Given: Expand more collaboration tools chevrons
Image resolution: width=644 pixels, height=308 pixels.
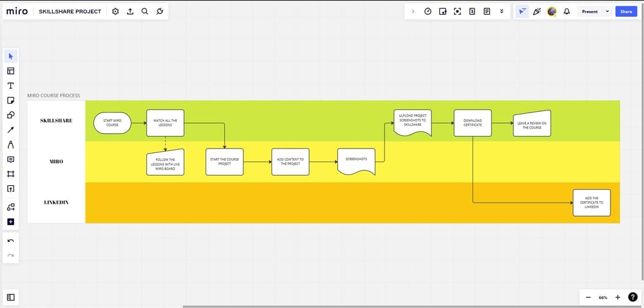Looking at the screenshot, I should coord(502,12).
